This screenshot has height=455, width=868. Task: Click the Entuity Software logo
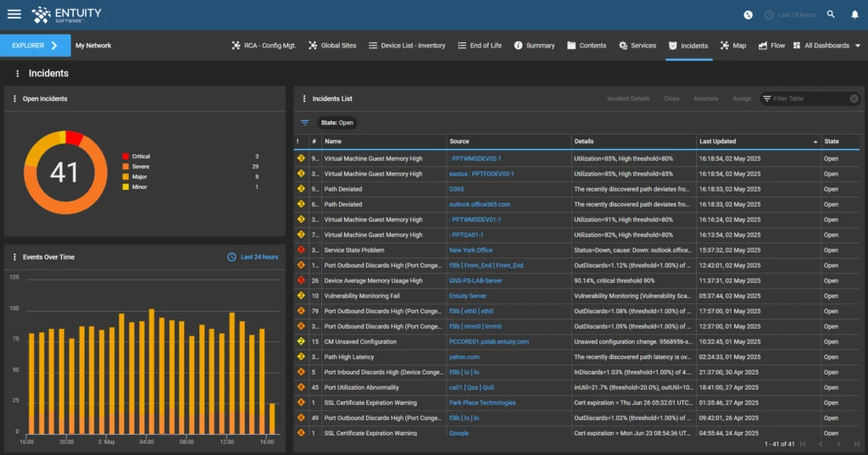pyautogui.click(x=66, y=15)
